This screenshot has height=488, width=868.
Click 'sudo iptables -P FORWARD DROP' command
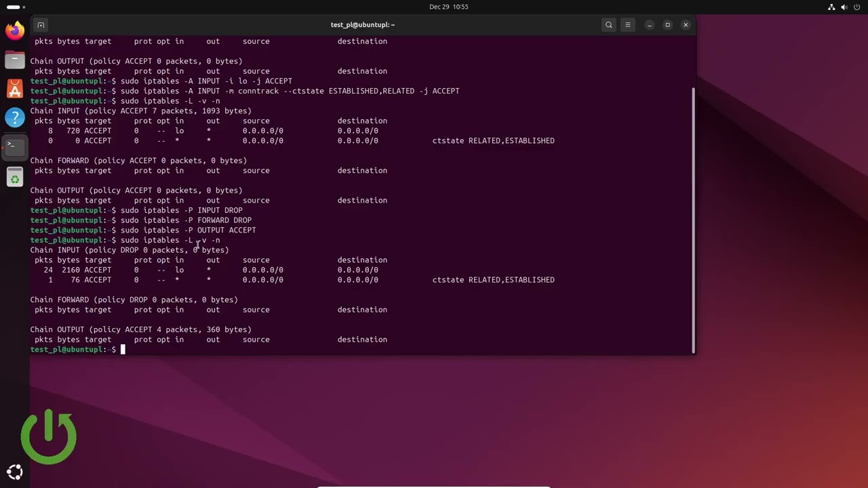pyautogui.click(x=186, y=220)
